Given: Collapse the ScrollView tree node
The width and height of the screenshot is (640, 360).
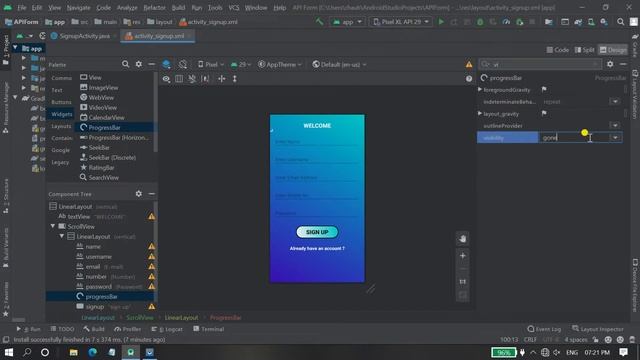Looking at the screenshot, I should click(53, 226).
